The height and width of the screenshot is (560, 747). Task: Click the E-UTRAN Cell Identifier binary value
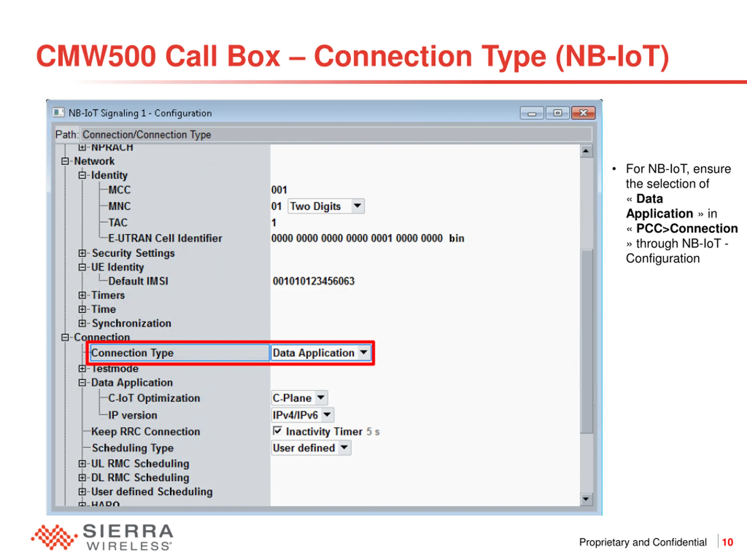pos(357,238)
